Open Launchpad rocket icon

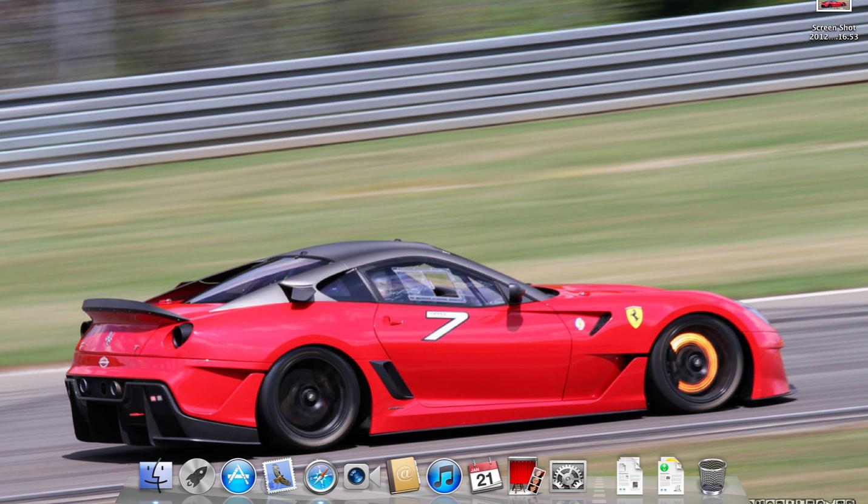point(197,476)
